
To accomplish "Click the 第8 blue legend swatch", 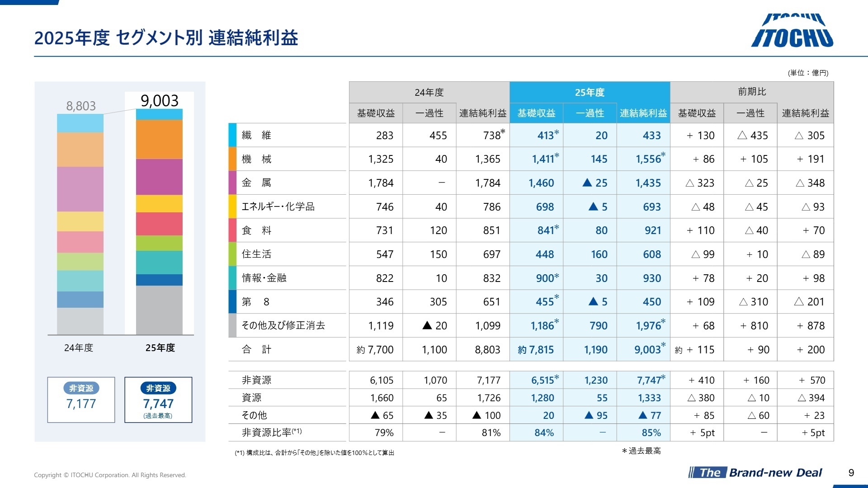I will tap(232, 301).
